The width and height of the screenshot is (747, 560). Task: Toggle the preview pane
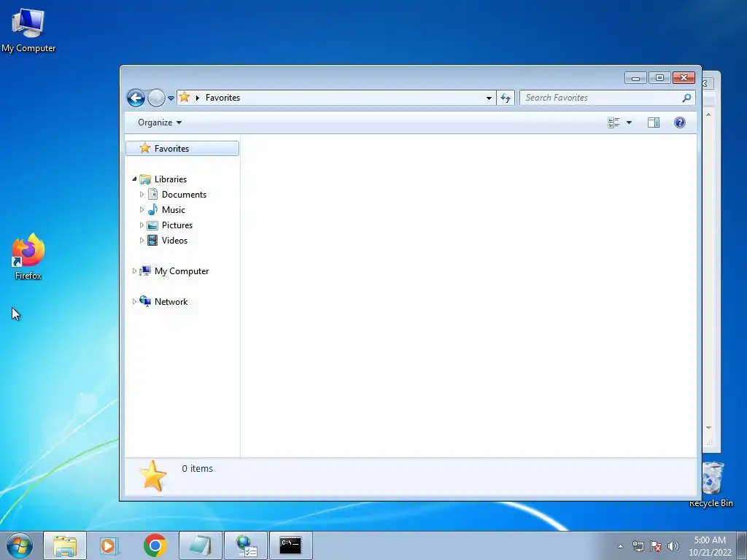[x=653, y=122]
